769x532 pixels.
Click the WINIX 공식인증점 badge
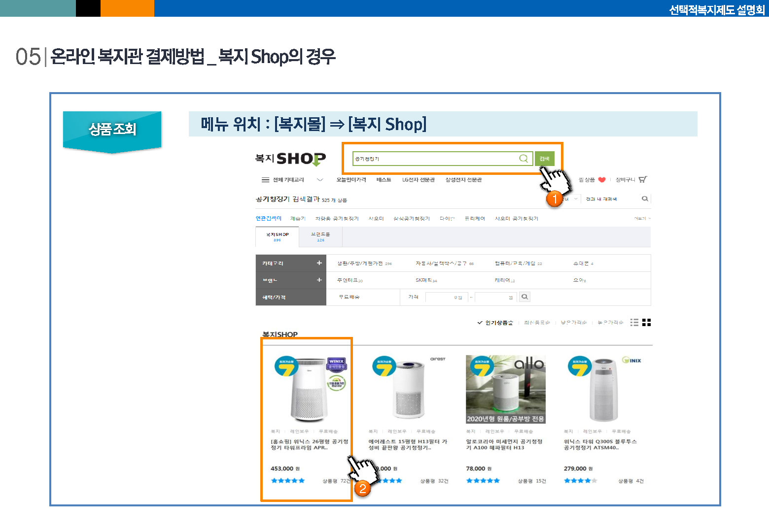pyautogui.click(x=337, y=364)
